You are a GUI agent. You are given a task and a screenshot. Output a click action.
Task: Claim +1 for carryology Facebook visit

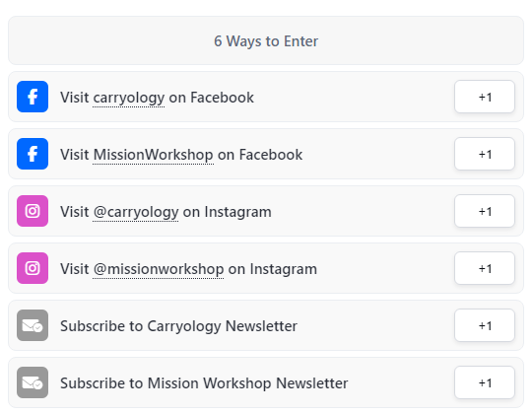[485, 97]
